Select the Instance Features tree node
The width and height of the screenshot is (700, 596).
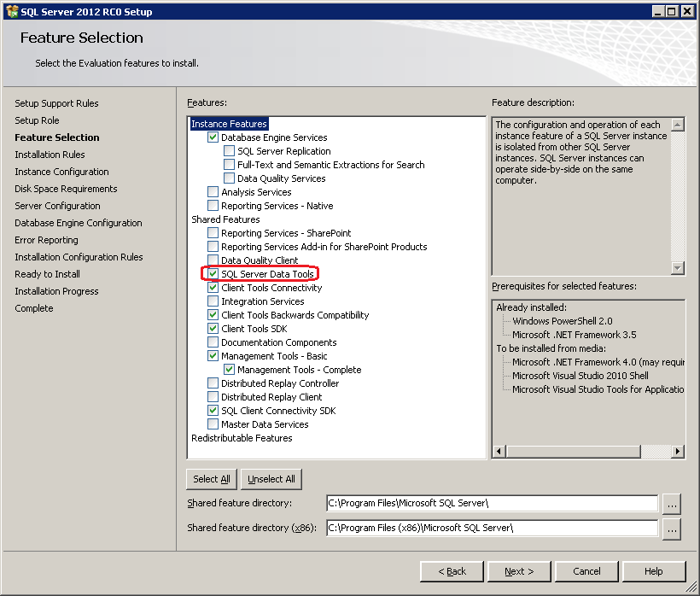pos(229,124)
